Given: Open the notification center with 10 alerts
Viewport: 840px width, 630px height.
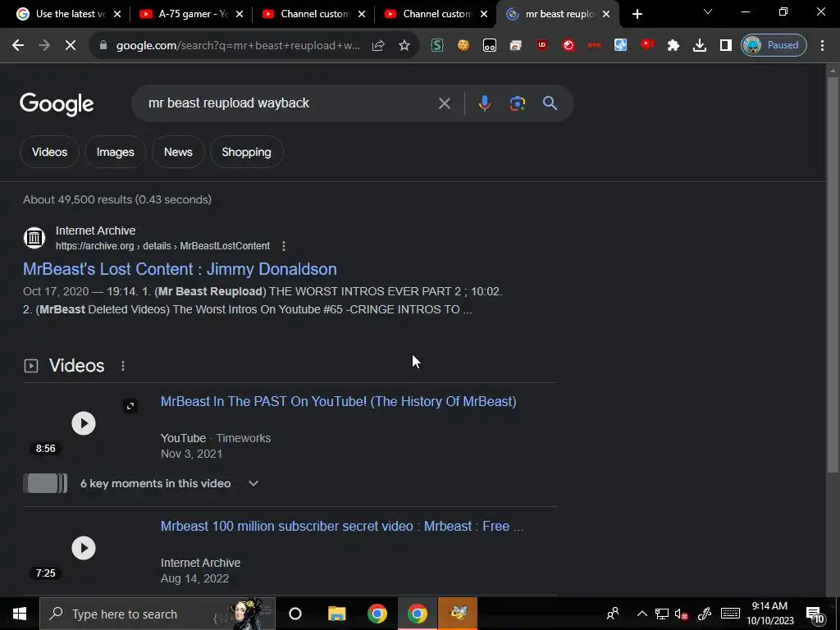Looking at the screenshot, I should tap(815, 614).
